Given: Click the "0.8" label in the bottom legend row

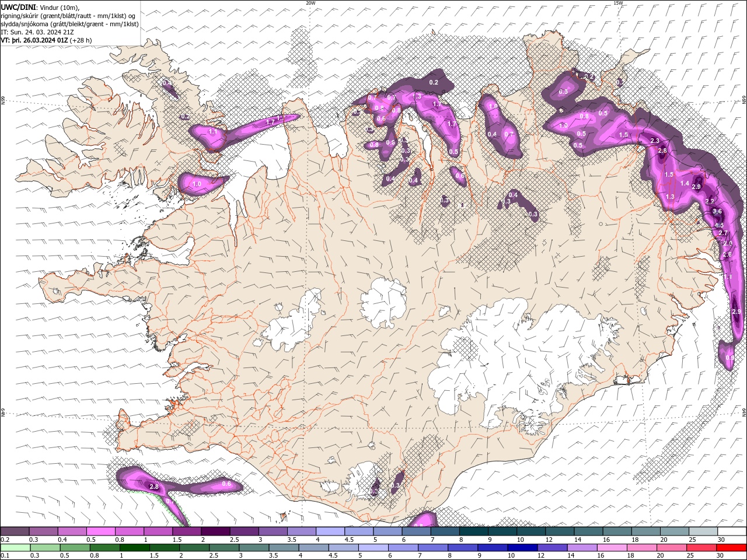Looking at the screenshot, I should tap(95, 556).
